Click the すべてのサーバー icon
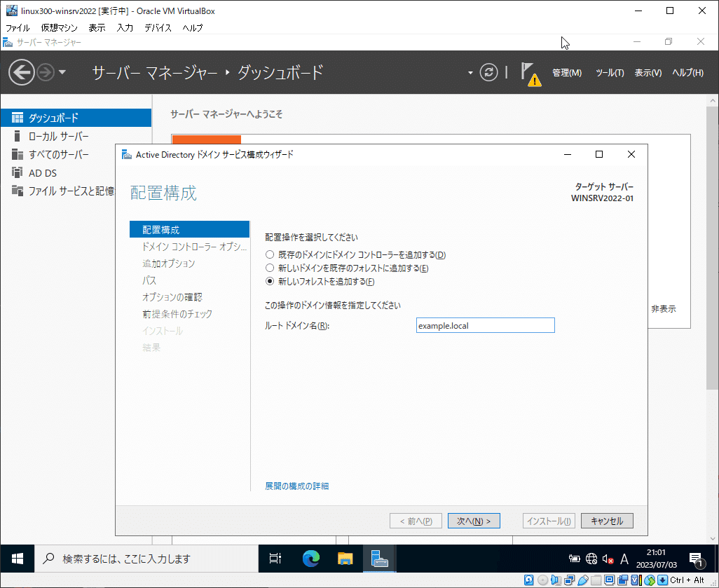The height and width of the screenshot is (588, 719). point(17,154)
